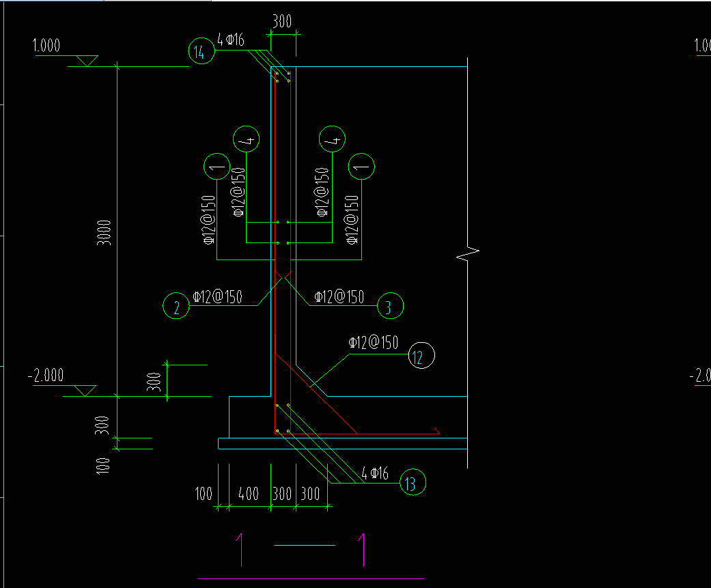711x588 pixels.
Task: Click the white break-line zigzag symbol
Action: [467, 254]
